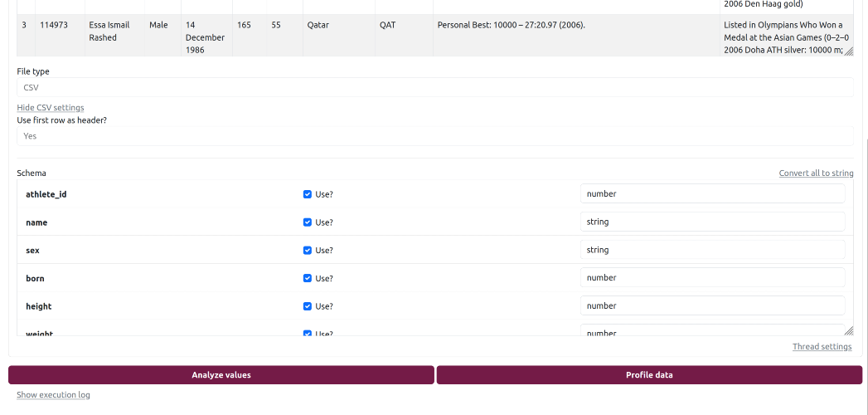Viewport: 868px width, 415px height.
Task: Open File type CSV dropdown
Action: point(435,87)
